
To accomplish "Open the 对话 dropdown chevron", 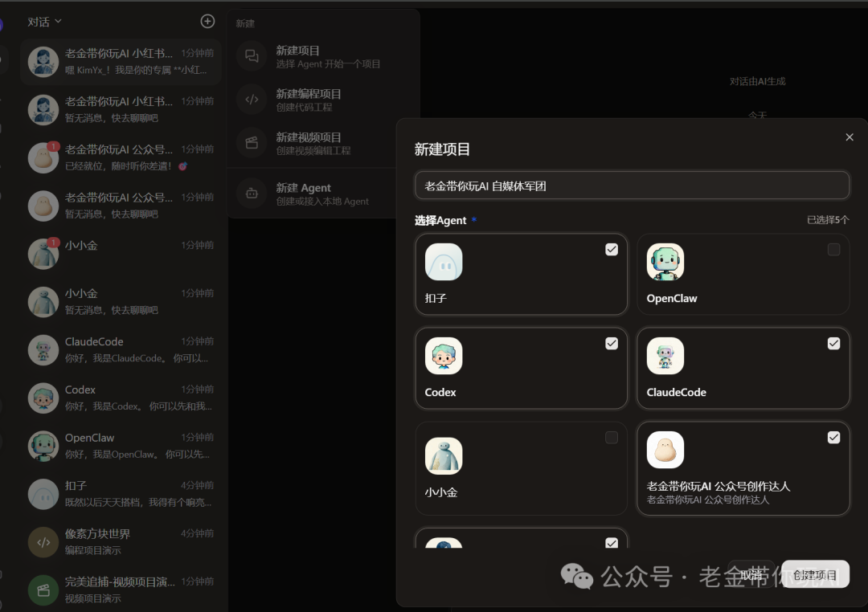I will tap(58, 22).
